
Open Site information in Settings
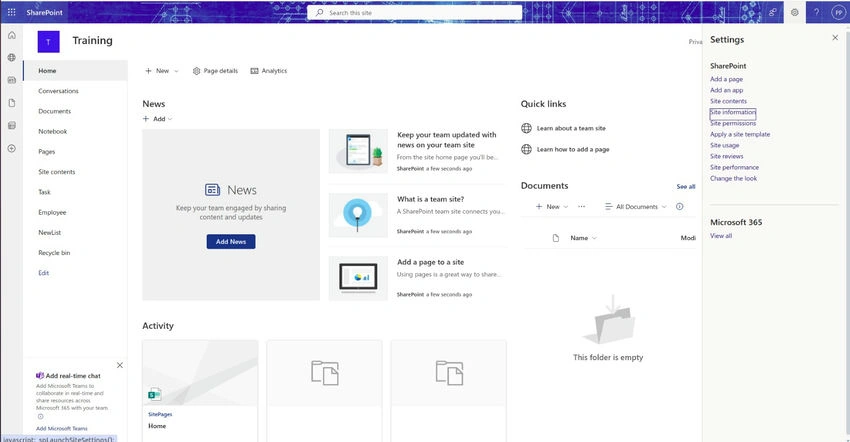coord(733,112)
